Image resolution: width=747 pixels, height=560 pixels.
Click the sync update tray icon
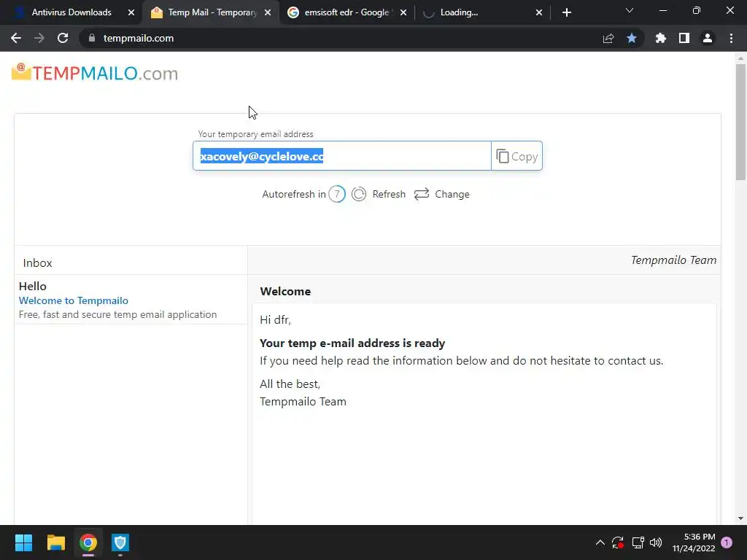tap(618, 542)
